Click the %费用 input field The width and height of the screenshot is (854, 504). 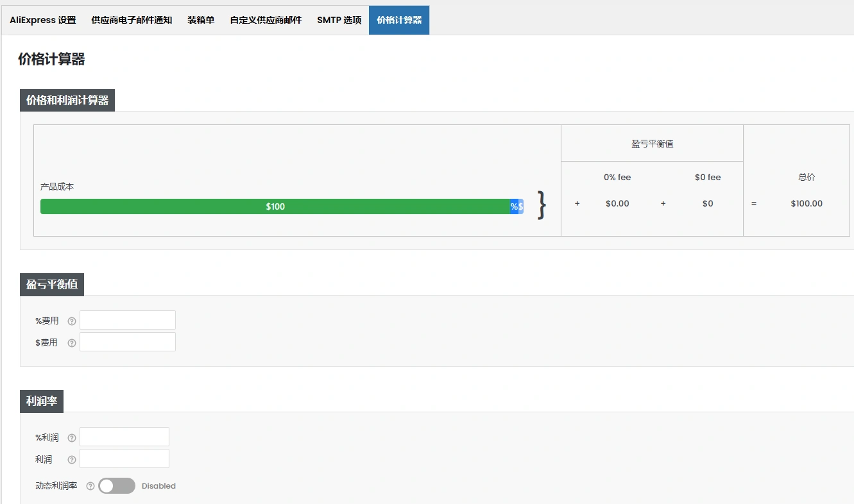coord(127,319)
